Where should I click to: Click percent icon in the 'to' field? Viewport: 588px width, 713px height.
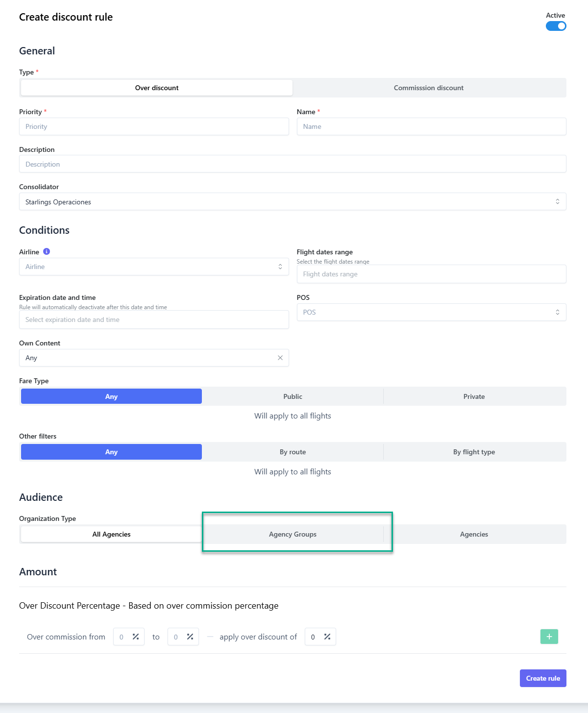[x=190, y=637]
